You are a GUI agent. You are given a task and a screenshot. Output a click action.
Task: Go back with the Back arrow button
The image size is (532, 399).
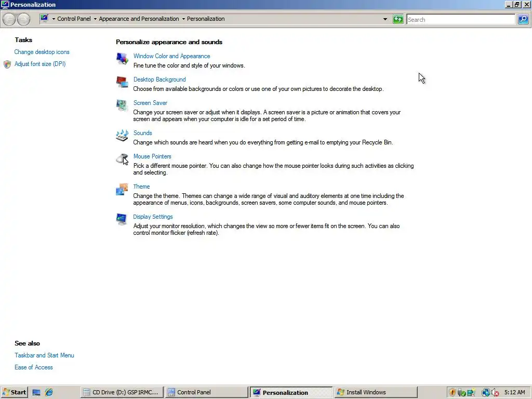coord(9,19)
